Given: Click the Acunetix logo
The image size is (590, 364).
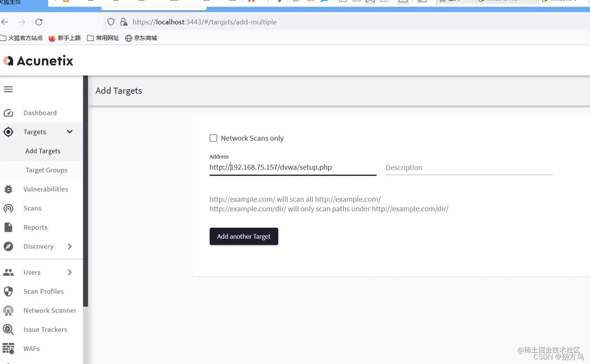Looking at the screenshot, I should [38, 60].
